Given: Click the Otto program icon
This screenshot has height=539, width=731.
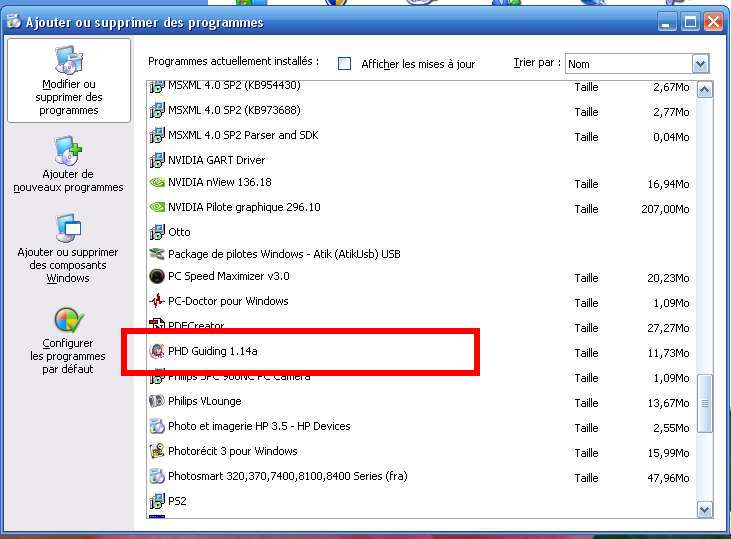Looking at the screenshot, I should 157,232.
